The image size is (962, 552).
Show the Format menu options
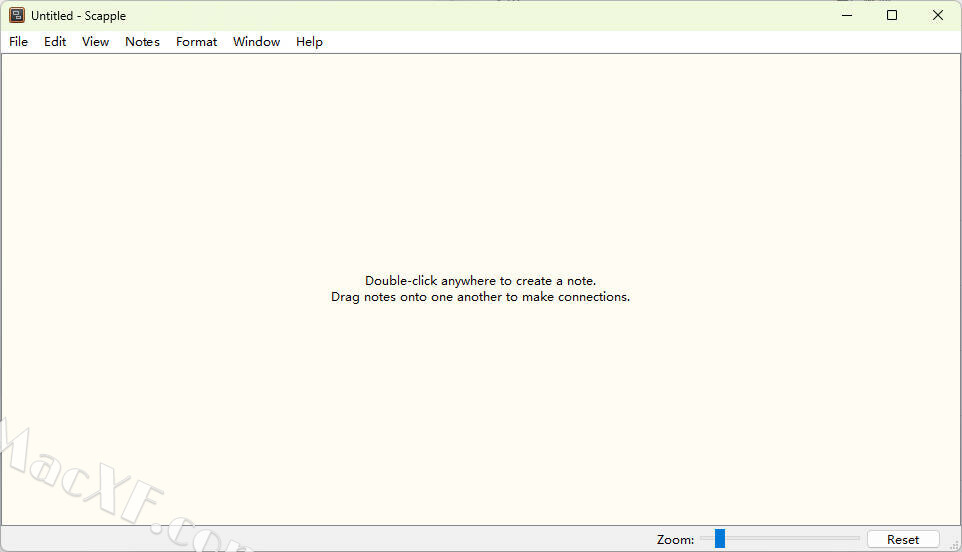196,42
